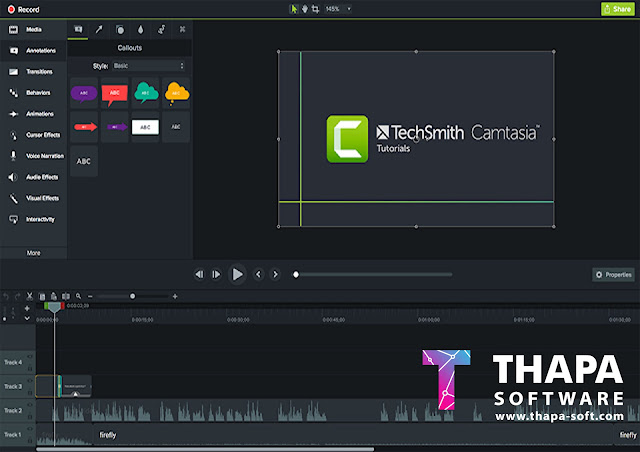Open the Media tab
This screenshot has height=452, width=640.
point(33,29)
